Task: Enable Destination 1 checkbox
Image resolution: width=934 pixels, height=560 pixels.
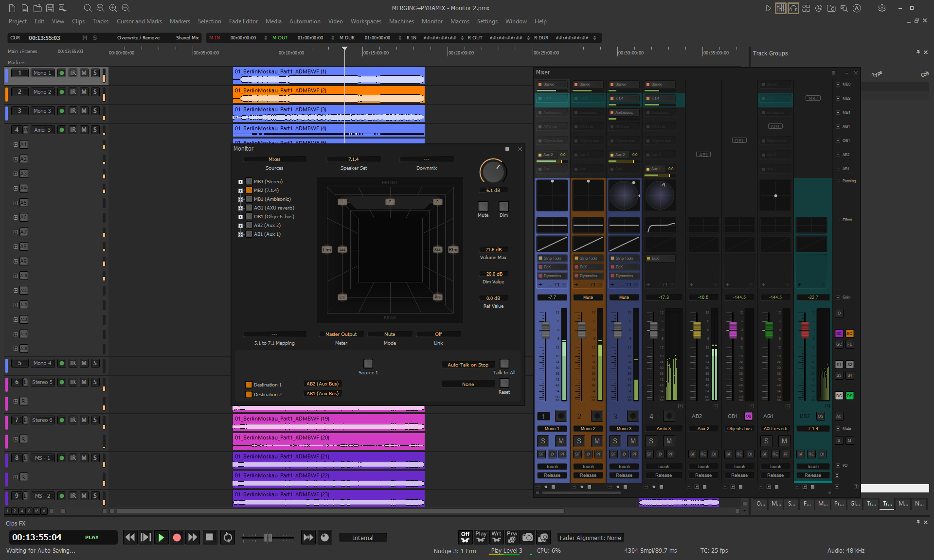Action: click(249, 385)
